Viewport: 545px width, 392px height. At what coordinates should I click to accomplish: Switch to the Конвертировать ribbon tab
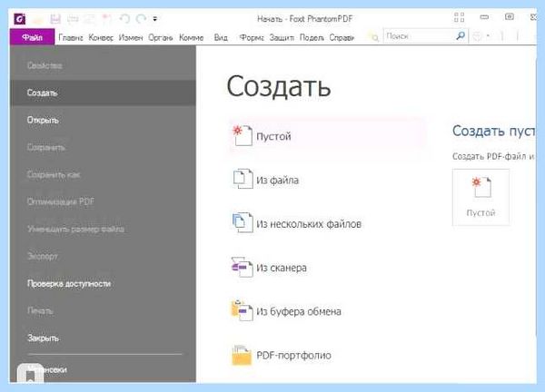tap(101, 37)
